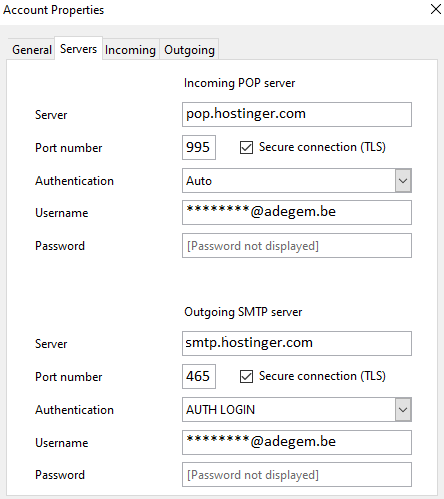Image resolution: width=444 pixels, height=499 pixels.
Task: Close the Account Properties dialog
Action: pos(436,9)
